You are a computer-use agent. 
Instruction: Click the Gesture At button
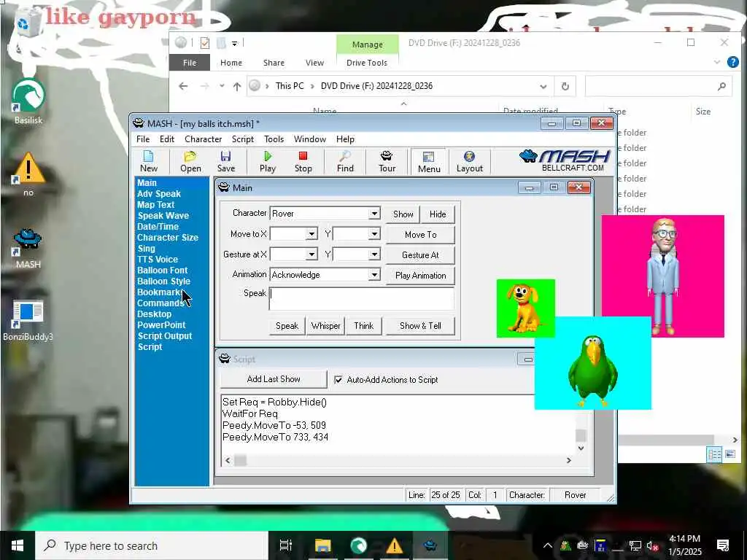point(420,255)
